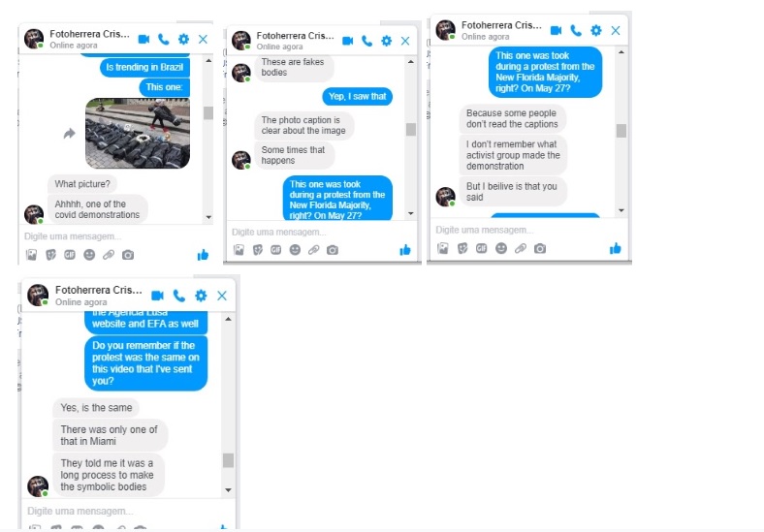Forward the shared body-bags photo

coord(69,133)
